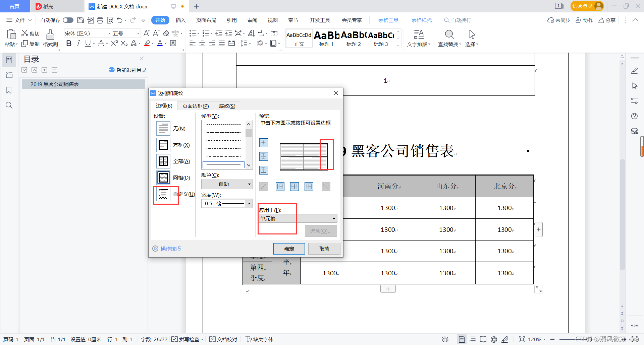The image size is (644, 345).
Task: Open the bookmarks panel in the left sidebar
Action: click(x=9, y=90)
